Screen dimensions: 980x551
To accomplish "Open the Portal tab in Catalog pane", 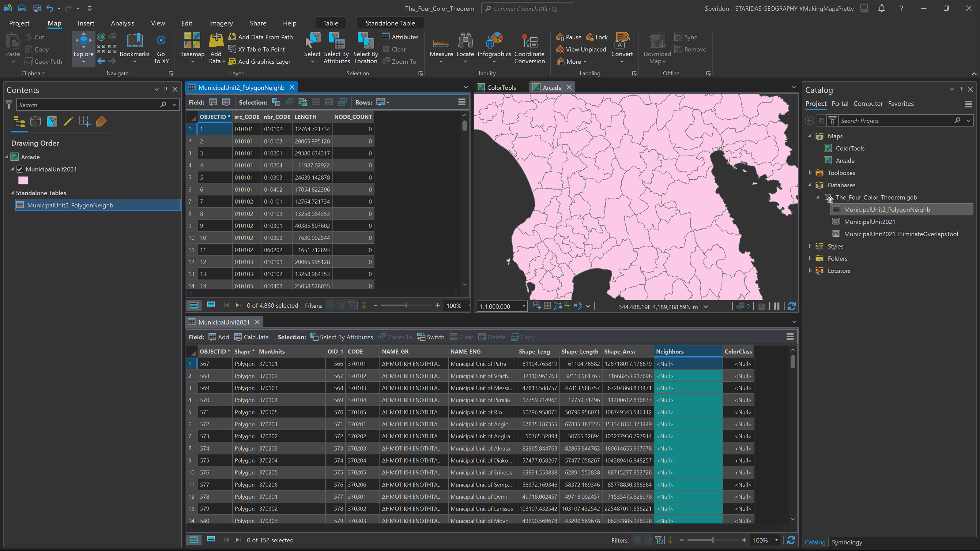I will (840, 103).
